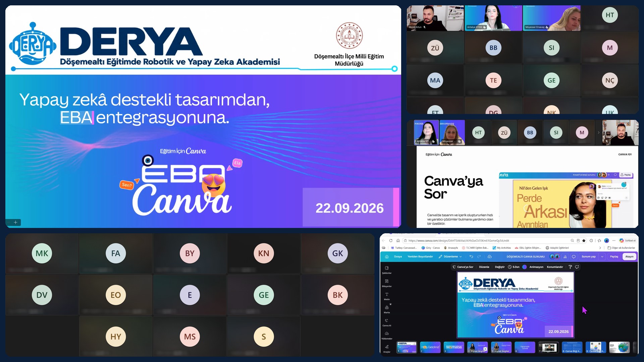This screenshot has height=362, width=644.
Task: Select slide 10 globe thumbnail
Action: click(620, 348)
